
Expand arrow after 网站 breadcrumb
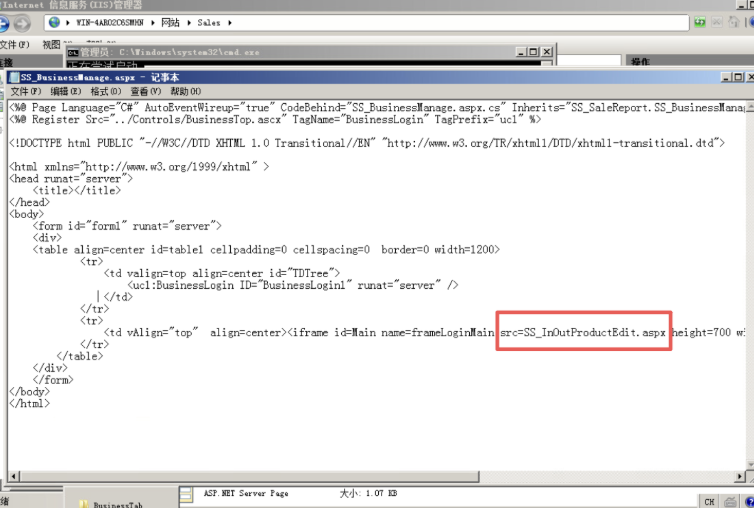tap(189, 23)
